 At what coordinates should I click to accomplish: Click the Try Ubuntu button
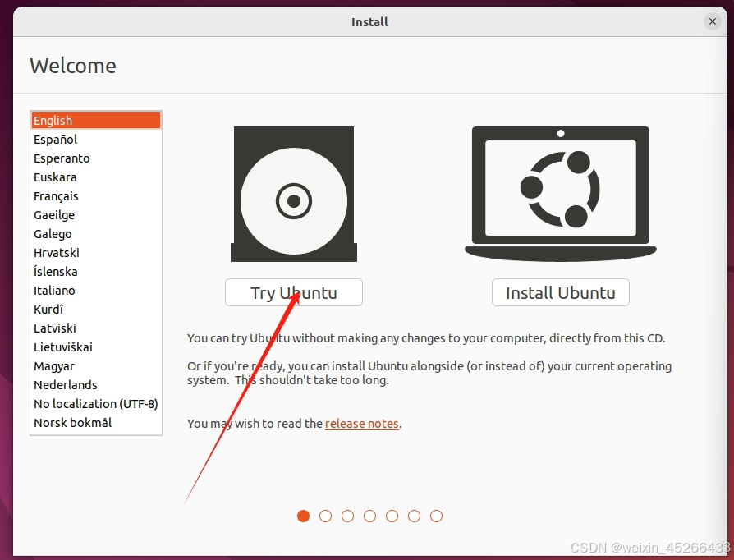click(x=293, y=292)
